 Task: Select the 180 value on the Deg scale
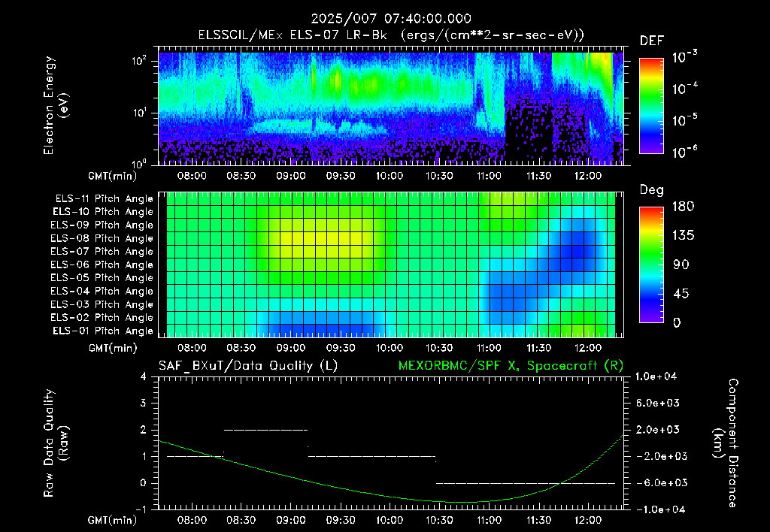click(683, 207)
